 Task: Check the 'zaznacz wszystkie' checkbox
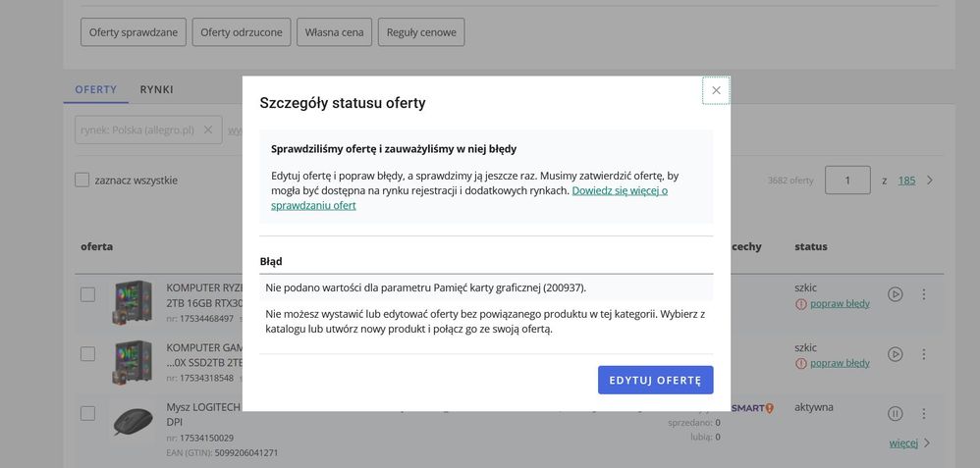82,180
